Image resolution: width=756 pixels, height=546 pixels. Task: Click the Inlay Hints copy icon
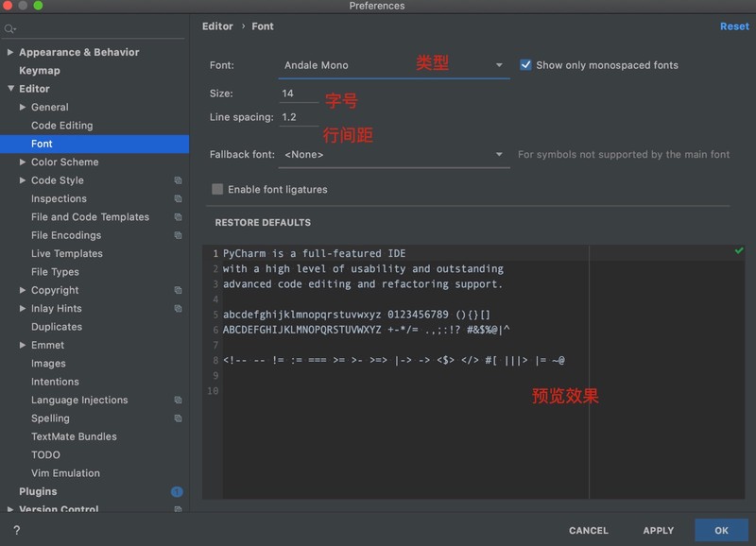coord(178,308)
